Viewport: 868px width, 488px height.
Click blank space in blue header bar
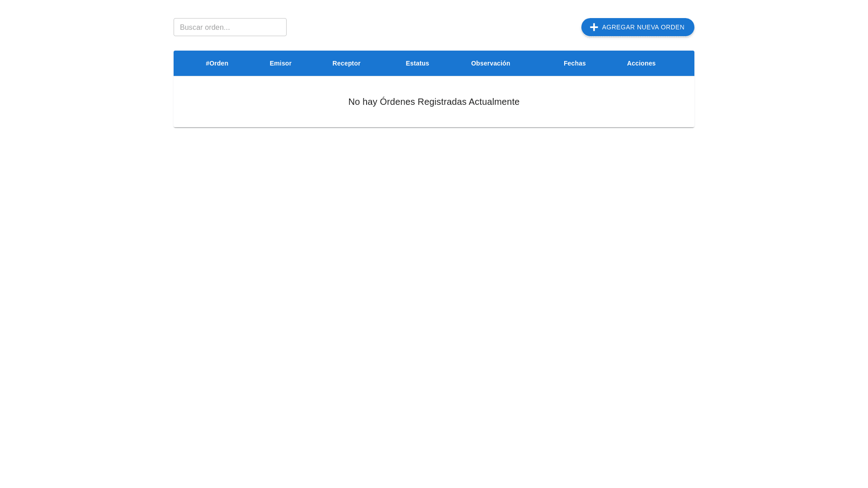tap(678, 63)
